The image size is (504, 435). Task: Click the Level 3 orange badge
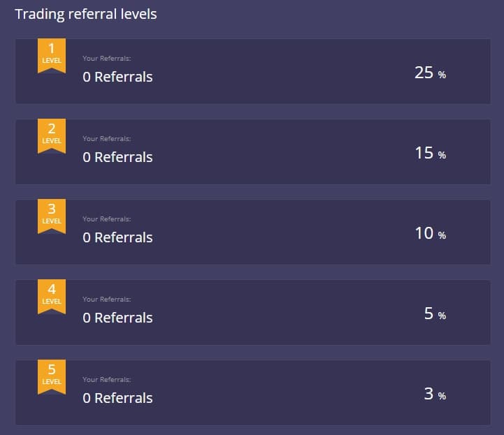pyautogui.click(x=52, y=214)
